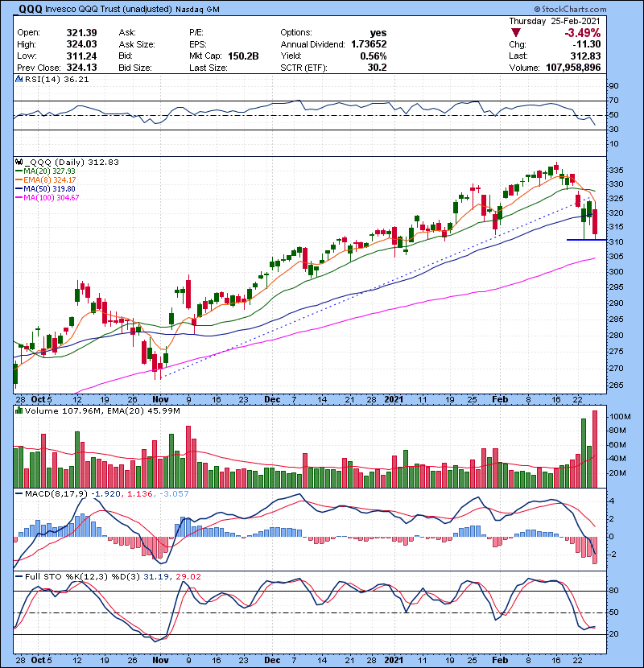Click the RSI 70 axis label

click(x=613, y=101)
